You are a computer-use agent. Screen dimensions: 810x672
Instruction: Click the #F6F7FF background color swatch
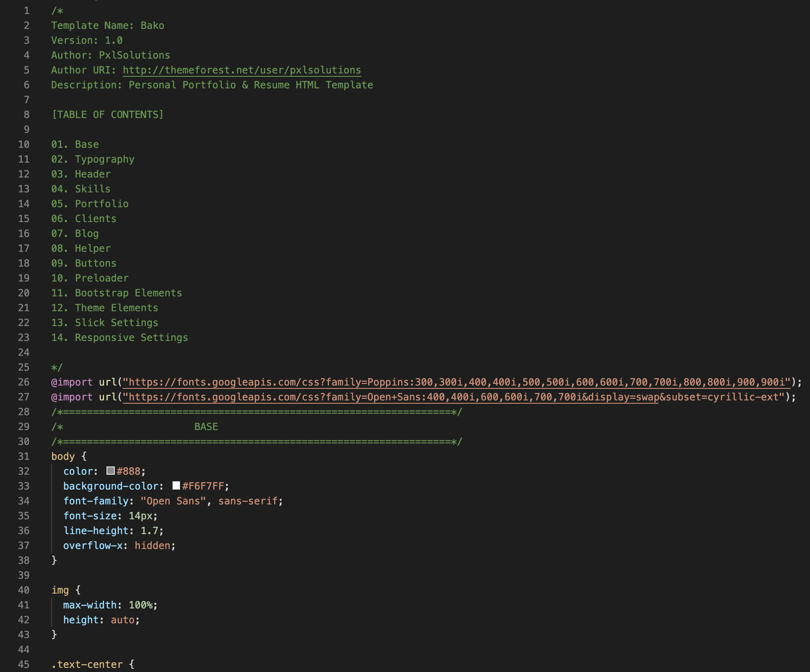pyautogui.click(x=176, y=486)
